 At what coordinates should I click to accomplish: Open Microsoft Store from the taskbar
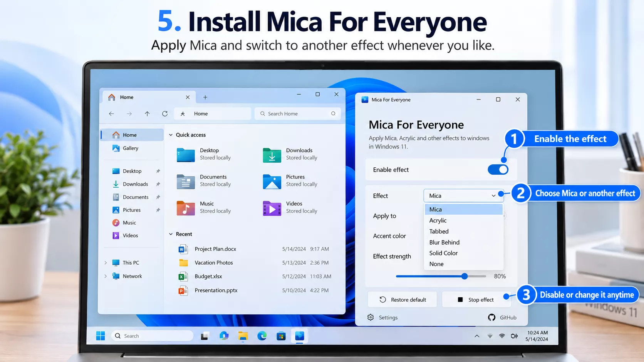[281, 336]
